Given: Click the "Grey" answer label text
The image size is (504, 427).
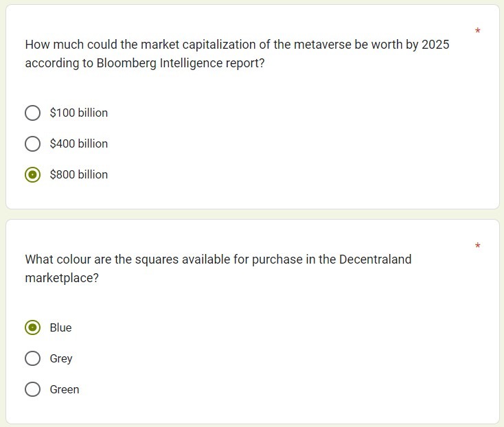Looking at the screenshot, I should [61, 358].
